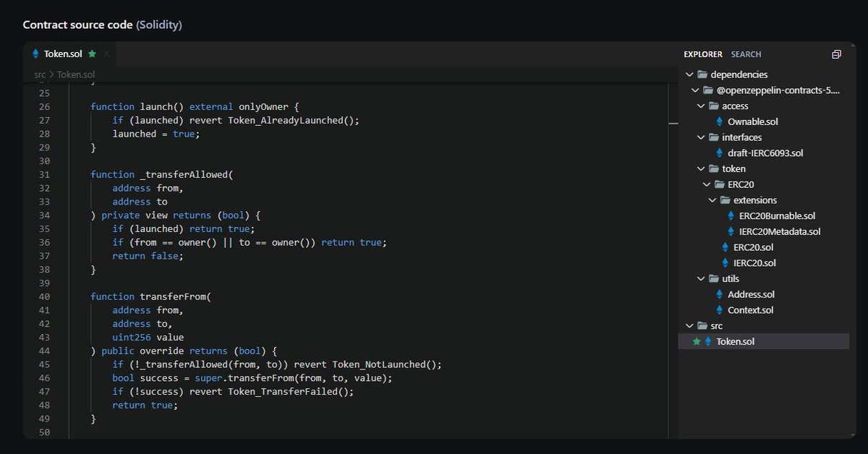Click the folder icon next to utils

pyautogui.click(x=713, y=278)
